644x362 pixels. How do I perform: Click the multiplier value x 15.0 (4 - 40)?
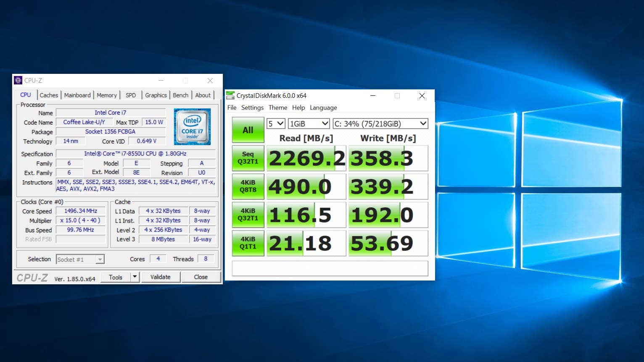(81, 220)
